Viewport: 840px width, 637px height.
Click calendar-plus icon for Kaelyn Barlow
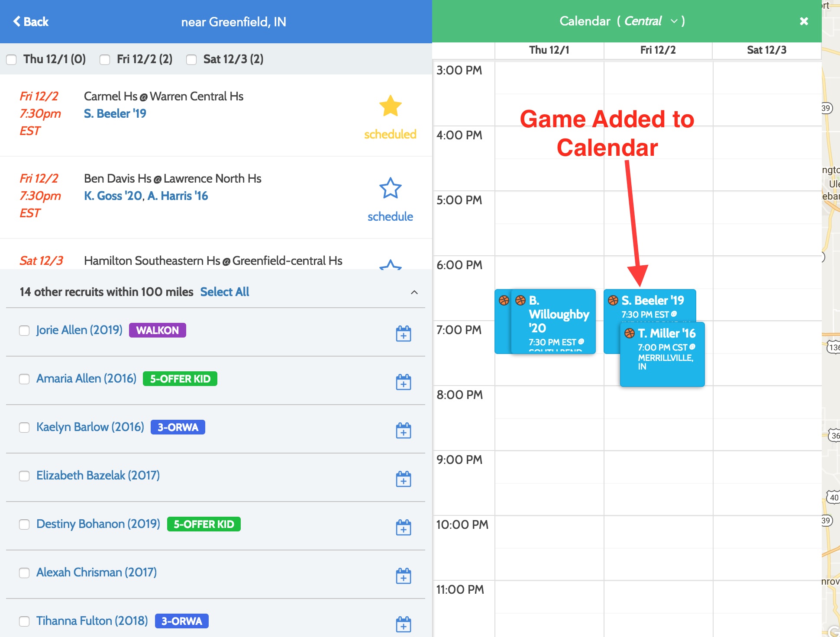click(403, 431)
